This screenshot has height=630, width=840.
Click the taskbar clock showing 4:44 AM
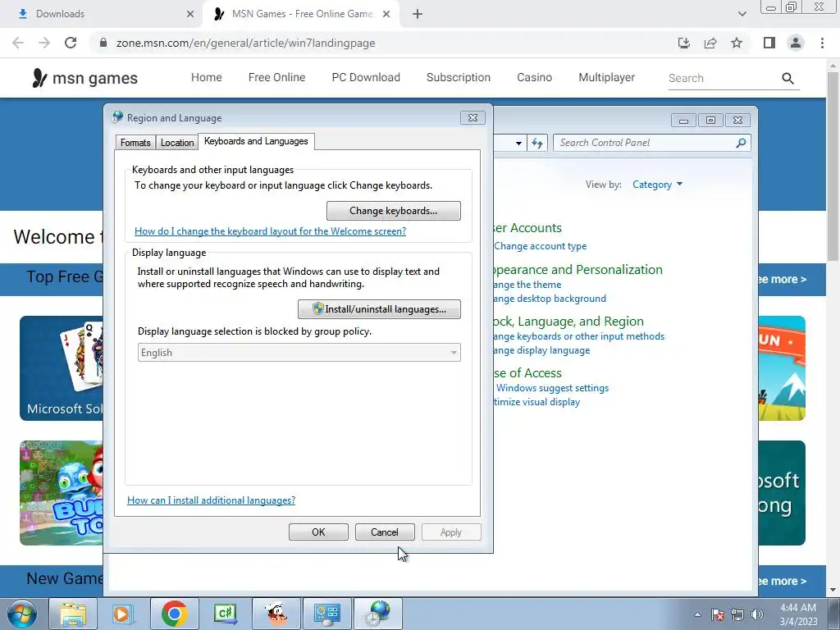pyautogui.click(x=798, y=614)
